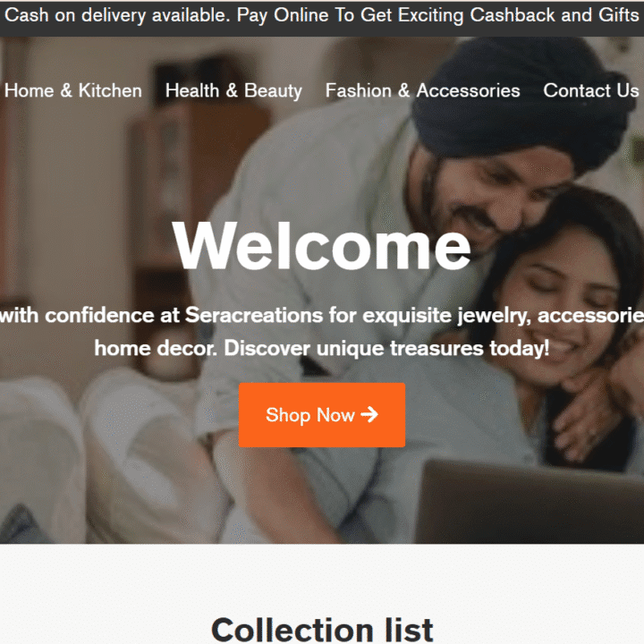Click the word 'Accessories' in navigation
Viewport: 644px width, 644px height.
[468, 90]
